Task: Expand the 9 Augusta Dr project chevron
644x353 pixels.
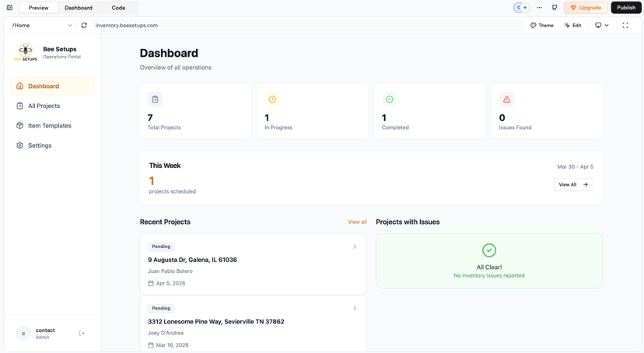Action: point(355,246)
